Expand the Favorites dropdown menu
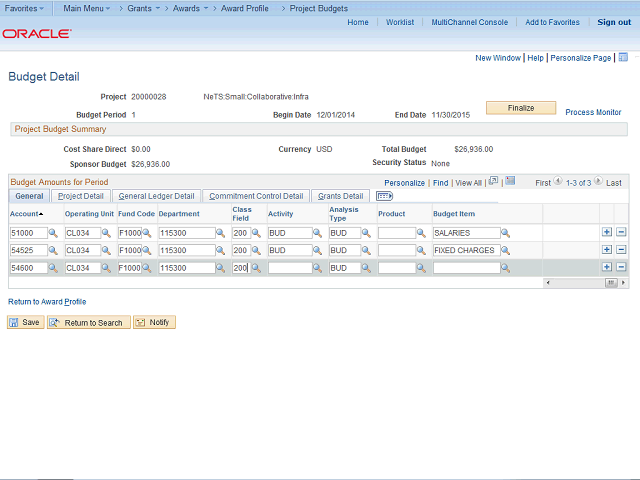Image resolution: width=640 pixels, height=480 pixels. coord(25,7)
